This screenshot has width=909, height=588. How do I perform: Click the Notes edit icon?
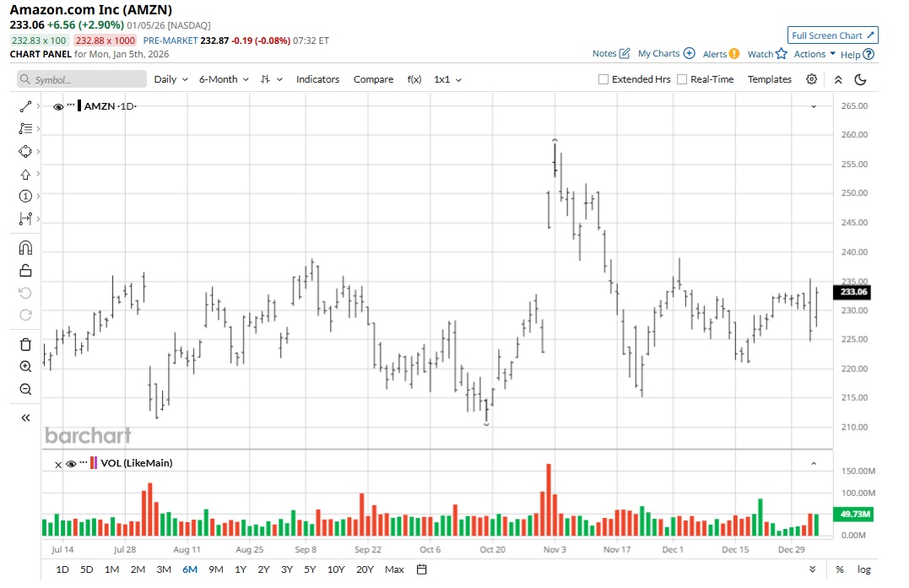625,53
